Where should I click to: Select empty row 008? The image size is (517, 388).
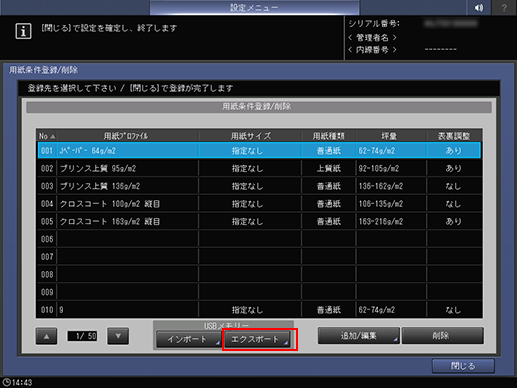[259, 274]
